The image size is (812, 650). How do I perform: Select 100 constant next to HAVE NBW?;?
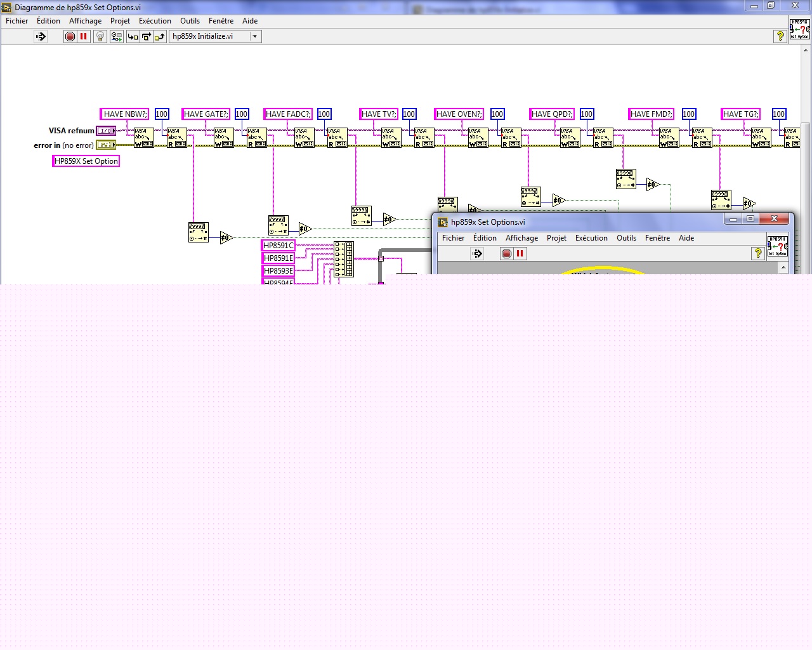coord(162,114)
